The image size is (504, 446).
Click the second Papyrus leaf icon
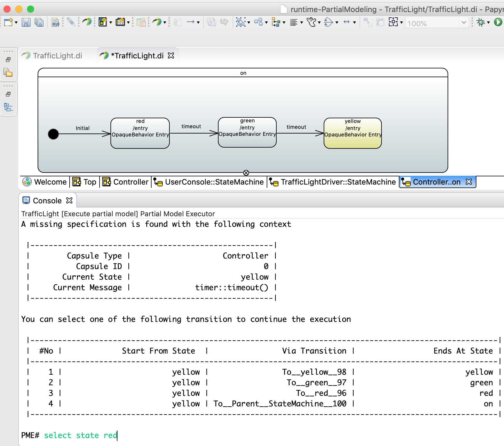157,22
